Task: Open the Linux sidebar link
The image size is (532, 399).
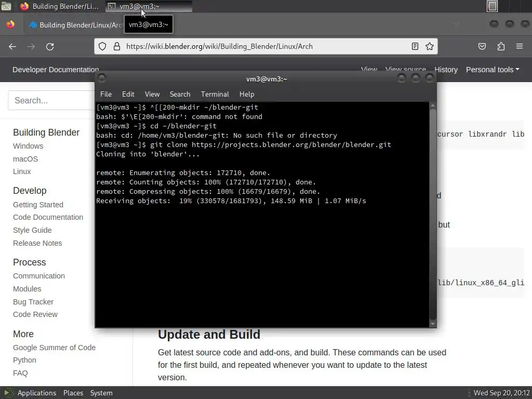Action: [x=22, y=171]
